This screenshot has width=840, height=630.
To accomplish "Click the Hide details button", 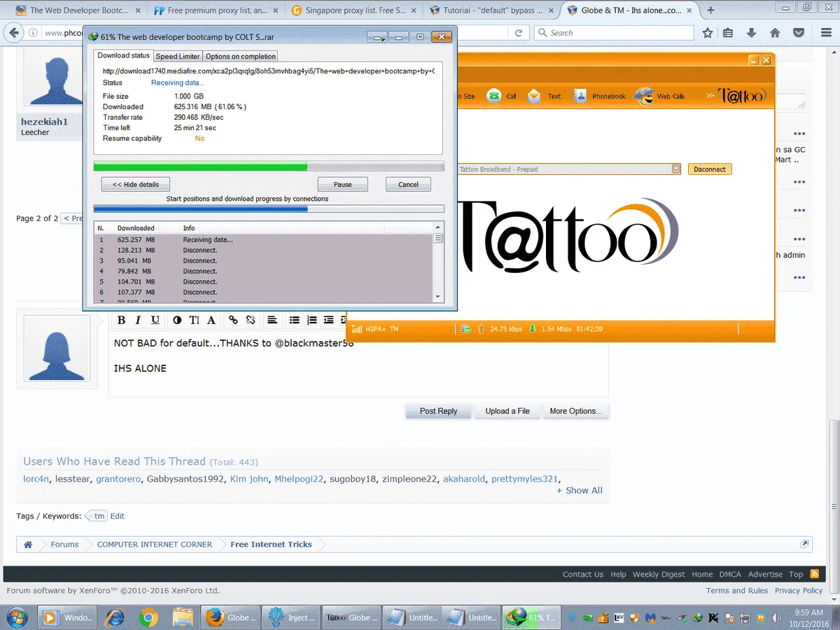I will coord(136,184).
